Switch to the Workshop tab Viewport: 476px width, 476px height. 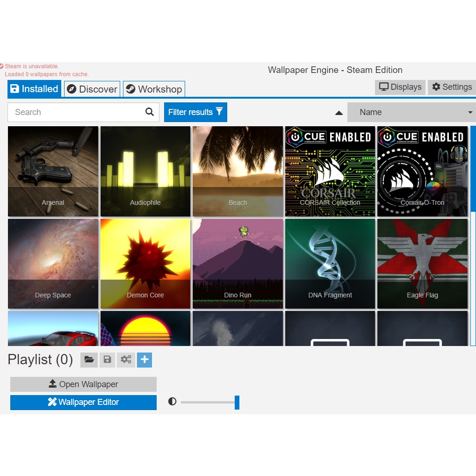point(154,89)
